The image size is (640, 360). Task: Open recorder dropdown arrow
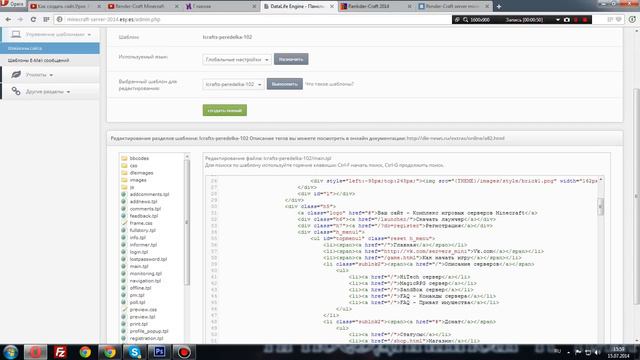coord(558,20)
